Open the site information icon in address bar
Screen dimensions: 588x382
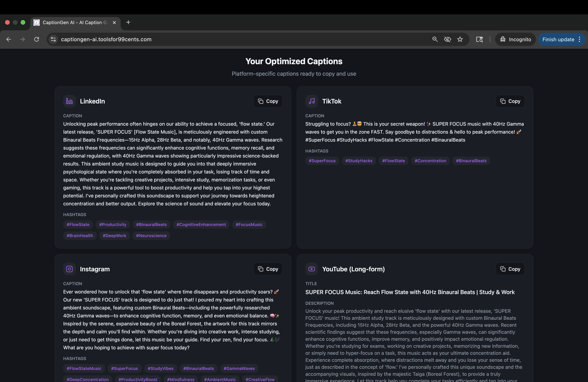pos(53,39)
